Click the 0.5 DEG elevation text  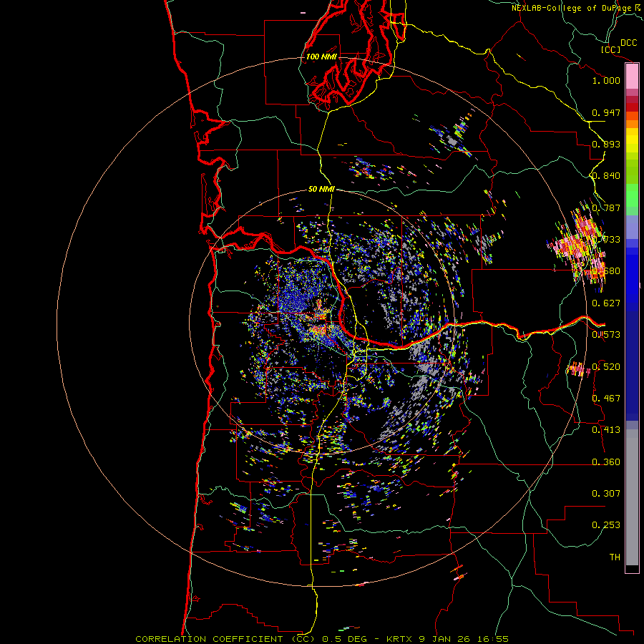tap(344, 639)
